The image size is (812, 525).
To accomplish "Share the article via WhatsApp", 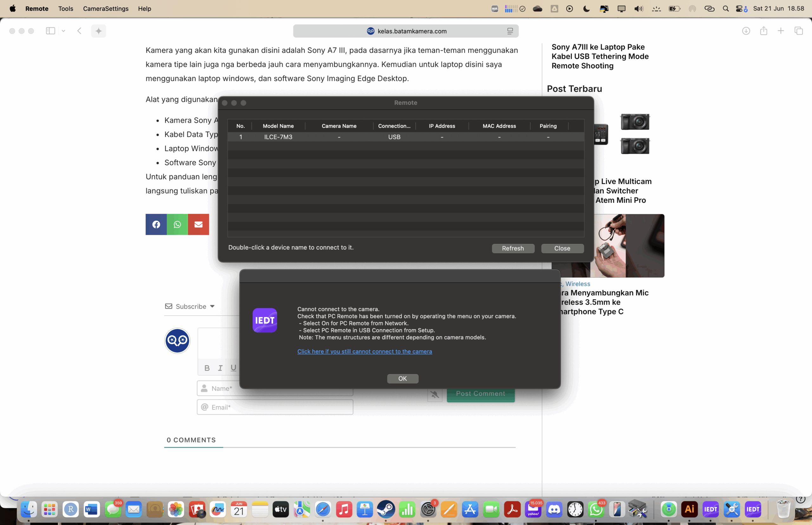I will tap(177, 224).
